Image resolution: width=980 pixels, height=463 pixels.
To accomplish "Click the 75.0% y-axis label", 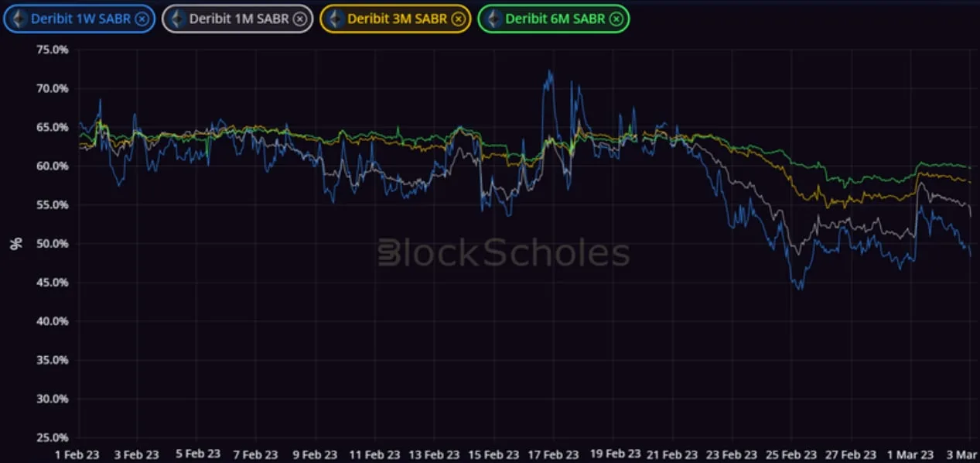I will pos(53,50).
